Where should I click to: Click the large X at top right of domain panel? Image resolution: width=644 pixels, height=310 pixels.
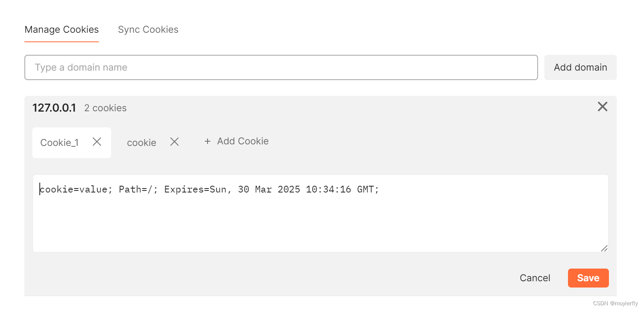pos(602,106)
